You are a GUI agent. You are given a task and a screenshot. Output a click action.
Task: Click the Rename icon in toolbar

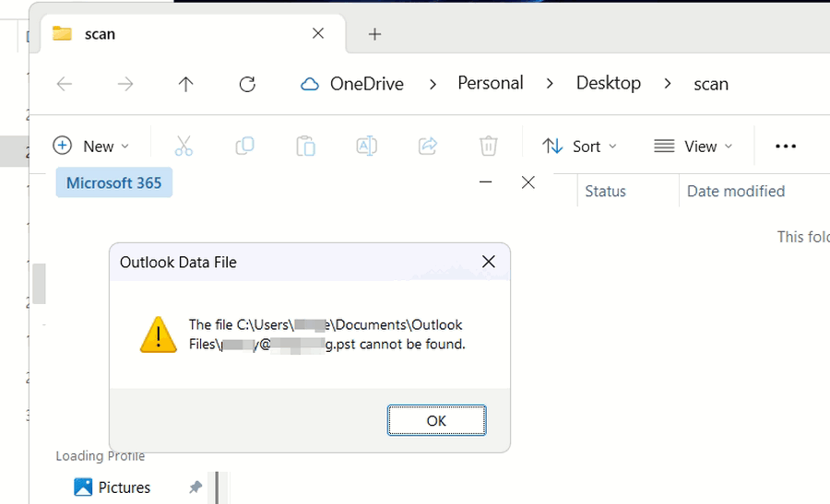point(366,146)
